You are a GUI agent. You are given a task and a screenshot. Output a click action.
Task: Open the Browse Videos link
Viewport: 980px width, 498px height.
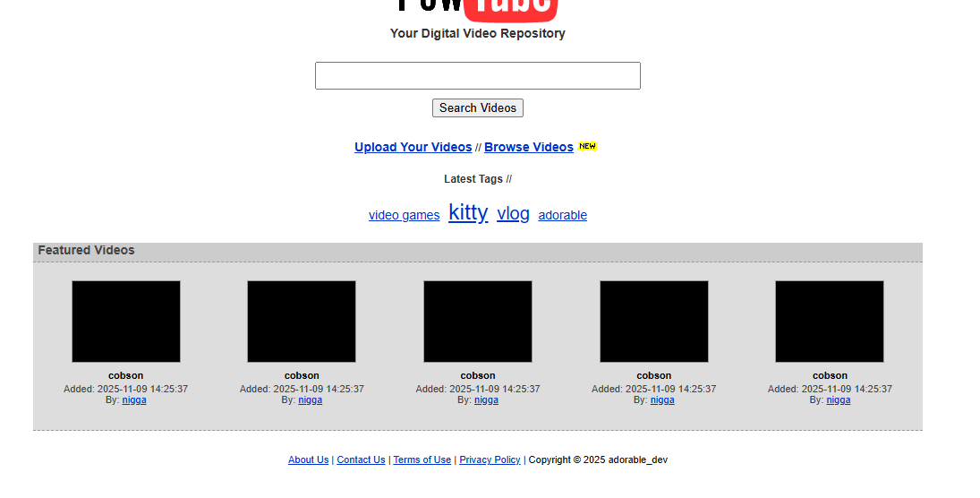[529, 147]
